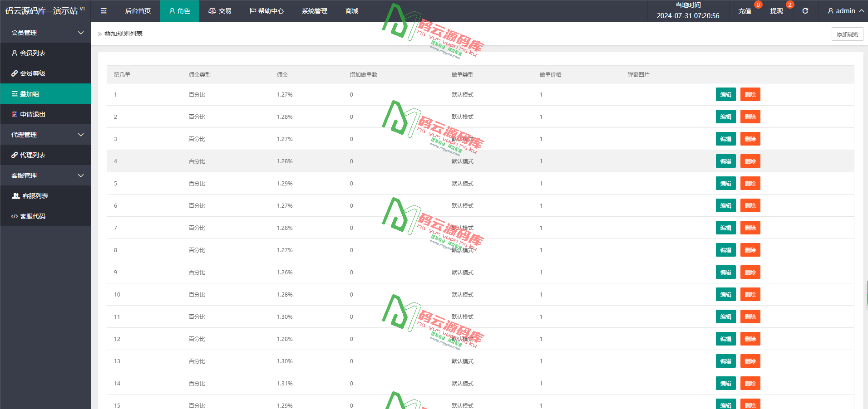Select the 叠加组 sidebar item
The width and height of the screenshot is (868, 409).
click(30, 94)
